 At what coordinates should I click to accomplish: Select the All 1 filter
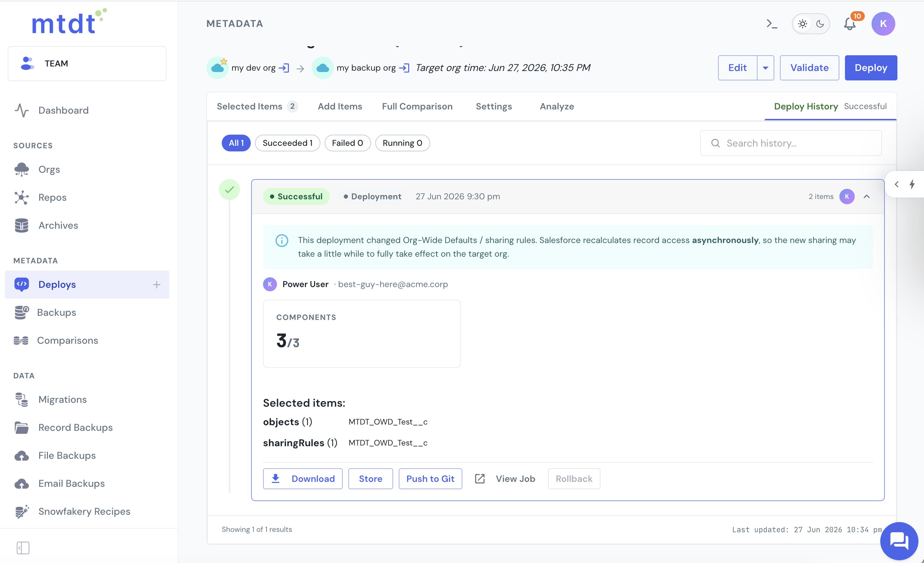[x=236, y=143]
